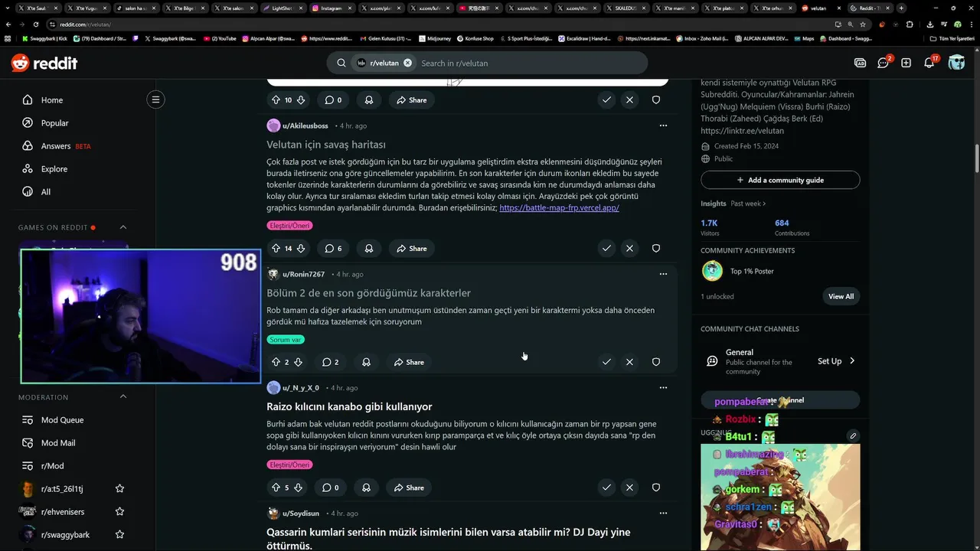980x551 pixels.
Task: Open notifications bell icon in header
Action: pos(929,63)
